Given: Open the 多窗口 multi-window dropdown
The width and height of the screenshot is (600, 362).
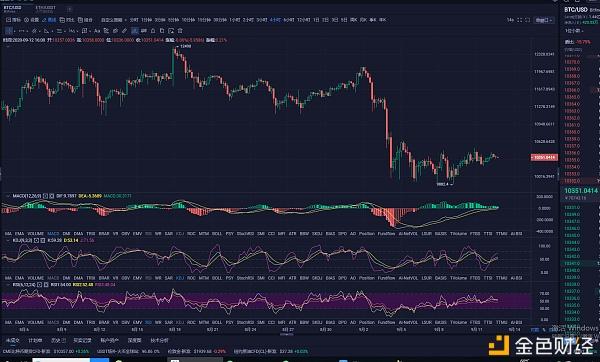Looking at the screenshot, I should point(544,20).
